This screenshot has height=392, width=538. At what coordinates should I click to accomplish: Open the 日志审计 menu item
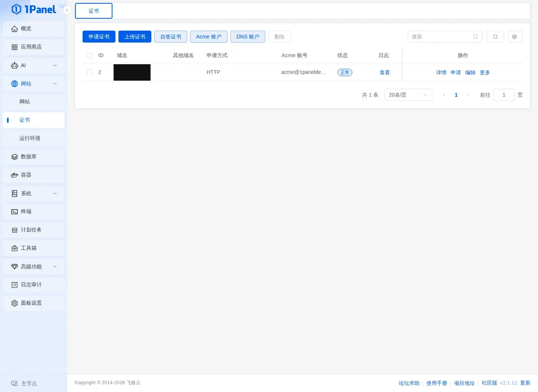(34, 285)
